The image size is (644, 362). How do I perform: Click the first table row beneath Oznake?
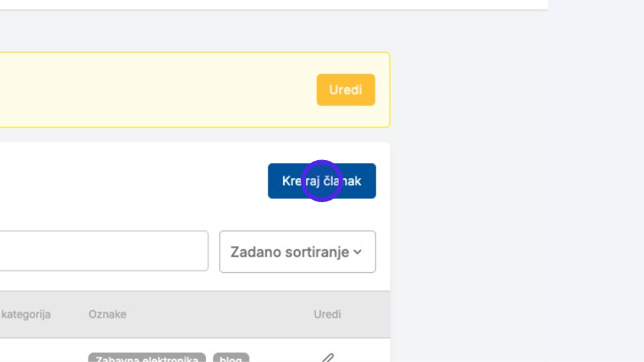195,351
